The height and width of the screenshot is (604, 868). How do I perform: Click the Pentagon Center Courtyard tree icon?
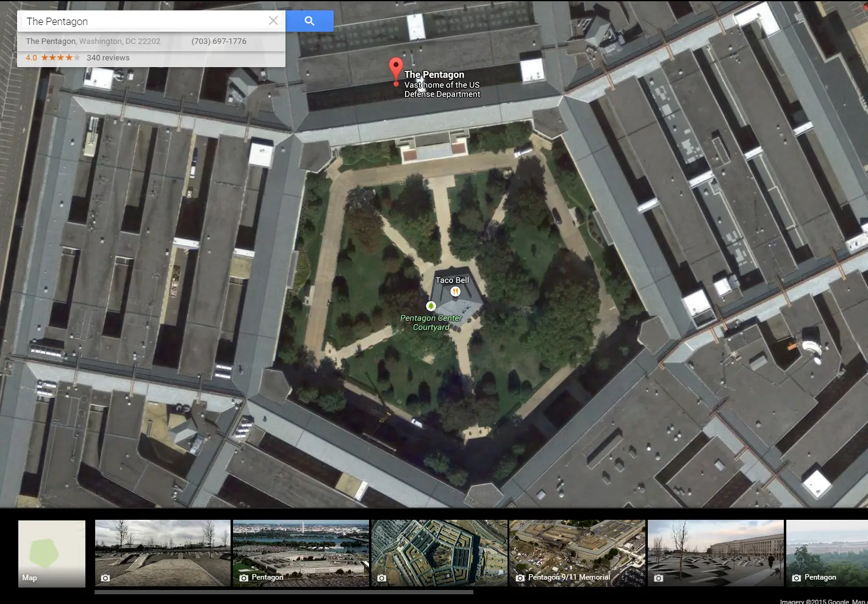pos(431,305)
